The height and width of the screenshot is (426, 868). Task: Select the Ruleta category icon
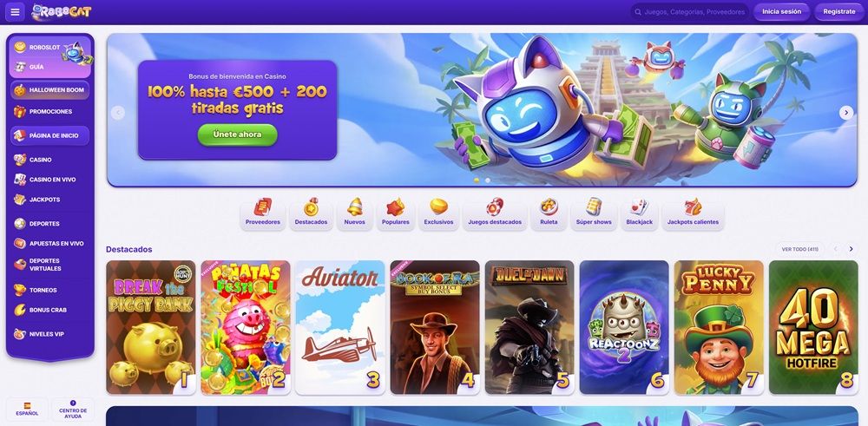(549, 206)
